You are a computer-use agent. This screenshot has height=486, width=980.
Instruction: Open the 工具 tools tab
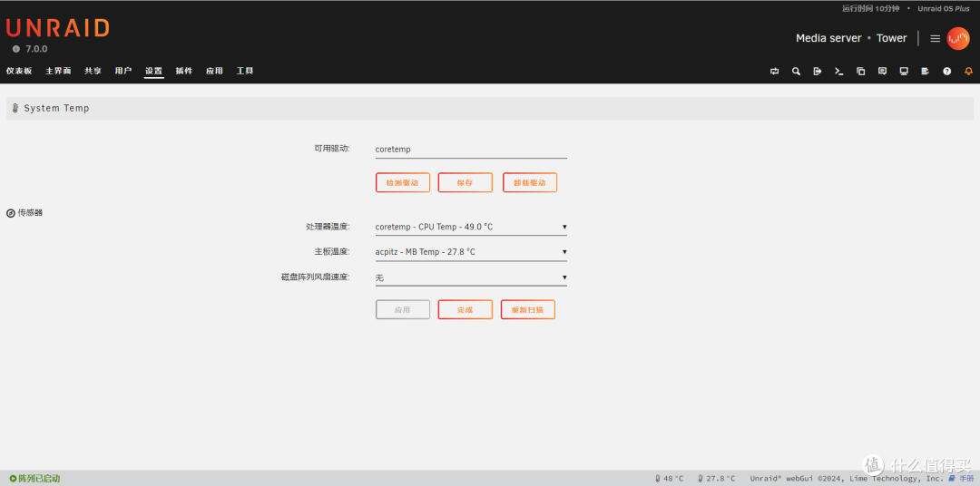(x=245, y=72)
